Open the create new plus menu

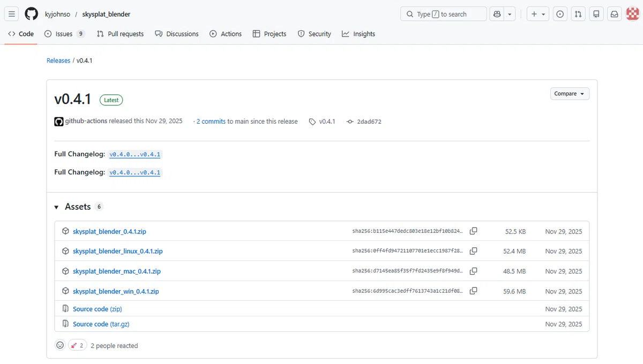pyautogui.click(x=538, y=14)
